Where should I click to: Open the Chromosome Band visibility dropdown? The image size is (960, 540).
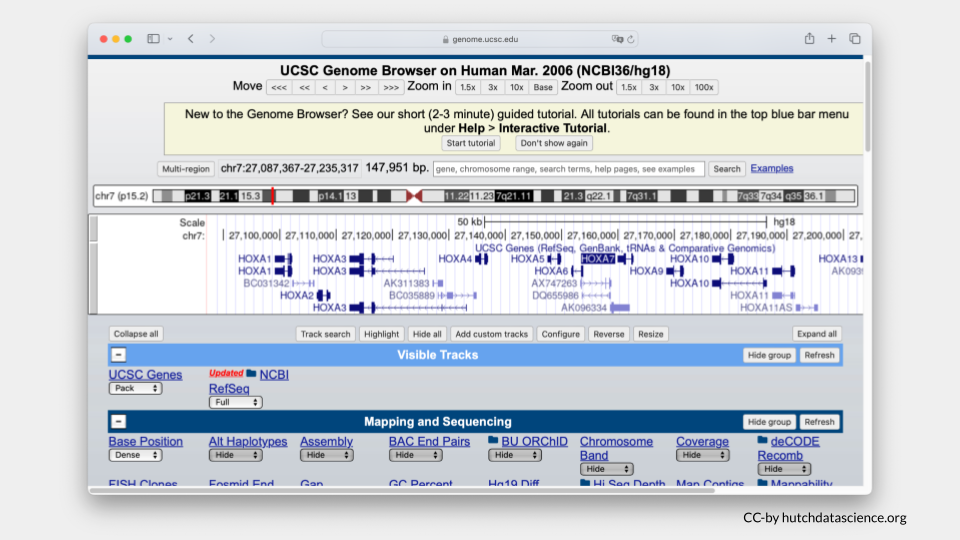pos(607,469)
